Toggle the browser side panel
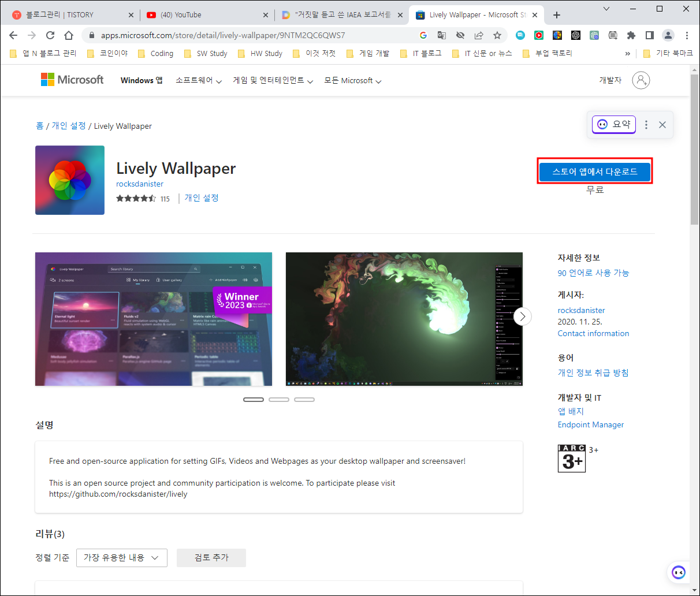This screenshot has height=596, width=700. point(650,35)
